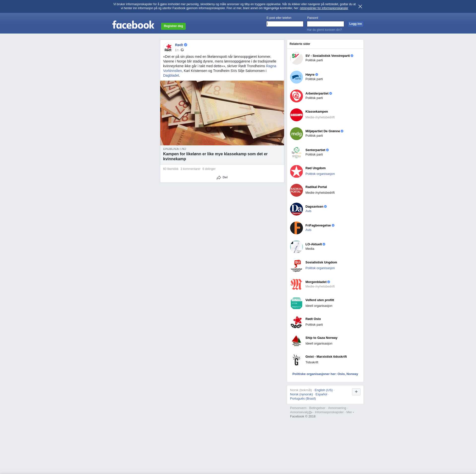476x474 pixels.
Task: Open the FriFagbevegelse F logo
Action: [297, 228]
